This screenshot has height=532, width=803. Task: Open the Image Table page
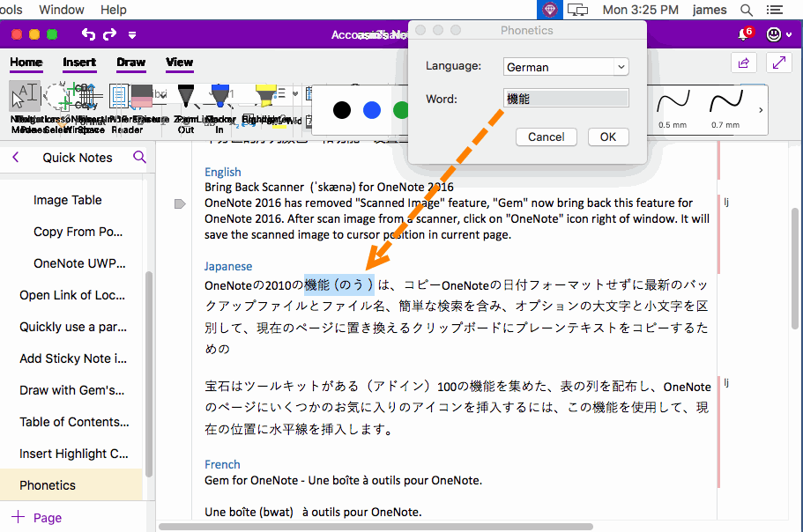click(68, 200)
